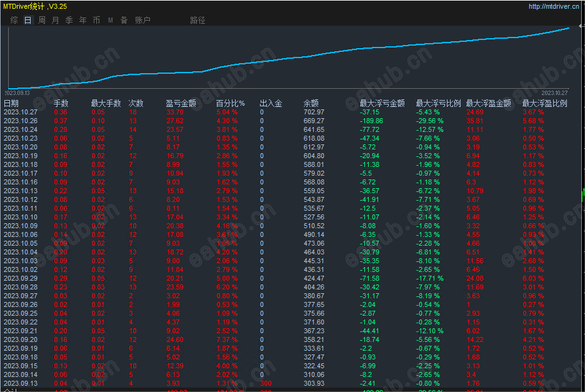Click balance value 612.97
Viewport: 585px width, 392px height.
pyautogui.click(x=314, y=147)
